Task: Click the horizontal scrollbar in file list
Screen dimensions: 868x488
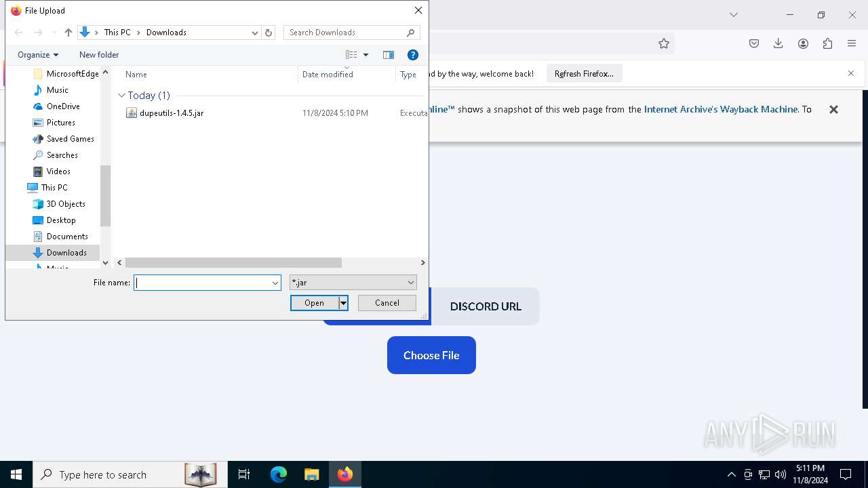Action: pyautogui.click(x=233, y=262)
